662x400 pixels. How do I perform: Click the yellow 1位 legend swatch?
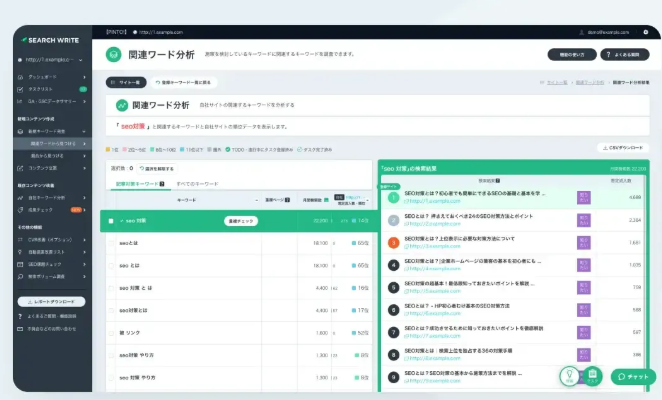click(108, 150)
